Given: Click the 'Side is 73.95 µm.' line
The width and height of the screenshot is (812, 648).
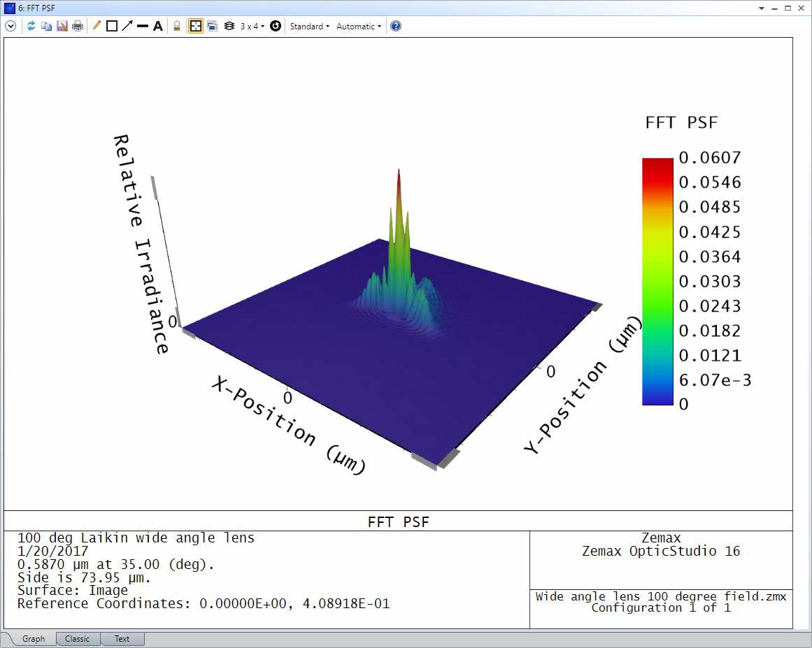Looking at the screenshot, I should [x=84, y=577].
